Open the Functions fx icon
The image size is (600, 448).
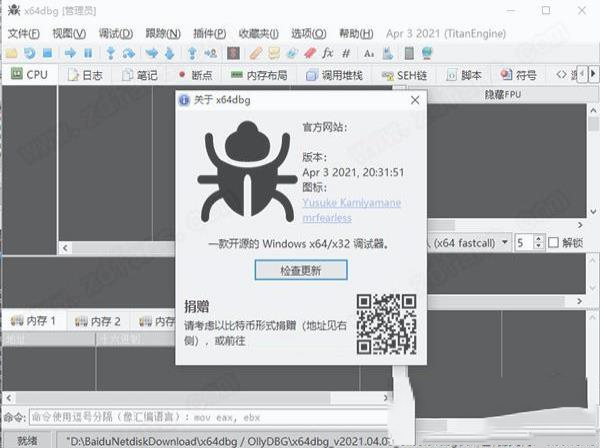tap(328, 53)
